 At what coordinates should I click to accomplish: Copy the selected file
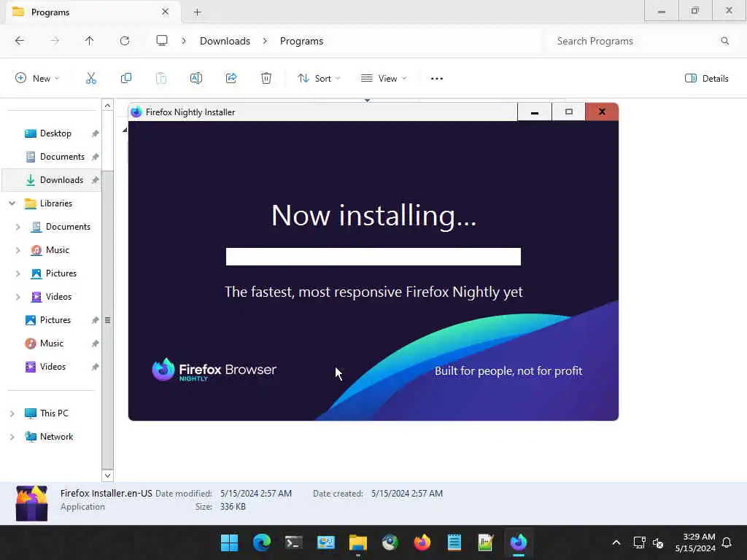point(126,79)
